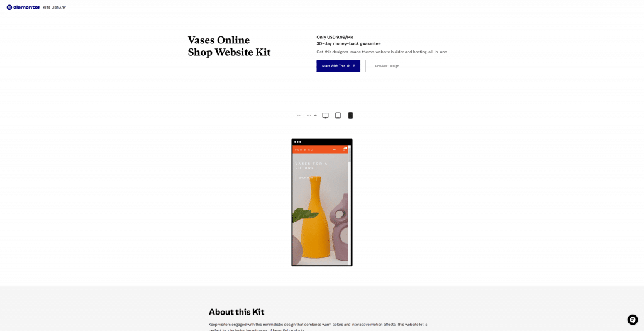Image resolution: width=644 pixels, height=331 pixels.
Task: Click the 30-day money-back guarantee text
Action: 348,43
